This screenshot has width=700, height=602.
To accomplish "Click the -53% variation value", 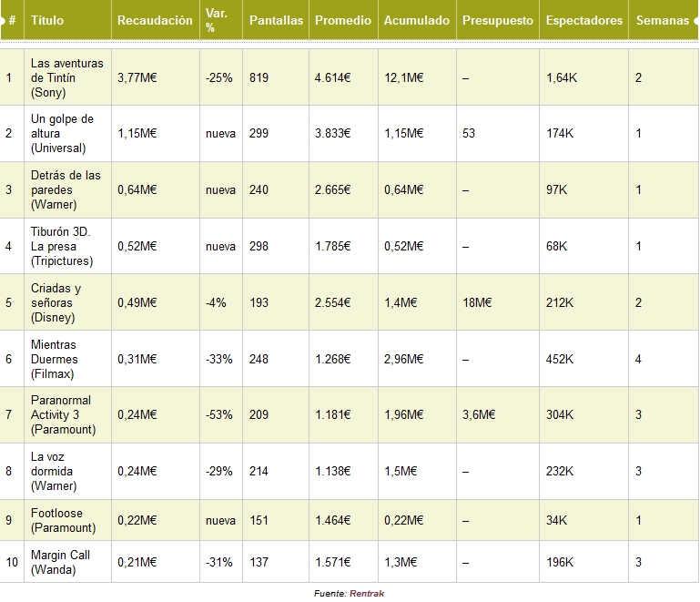I will tap(218, 414).
